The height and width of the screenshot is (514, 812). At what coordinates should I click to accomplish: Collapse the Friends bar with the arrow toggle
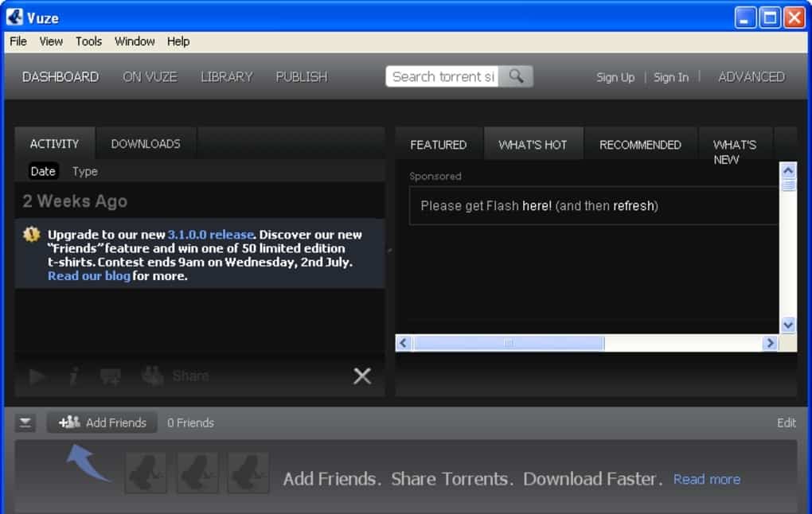[x=26, y=423]
